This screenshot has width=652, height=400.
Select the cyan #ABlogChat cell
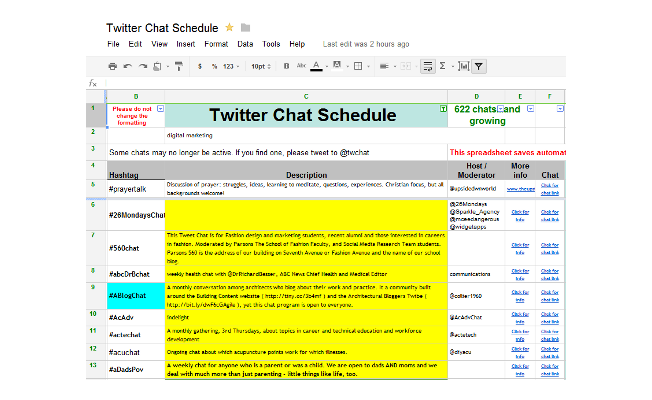click(136, 296)
